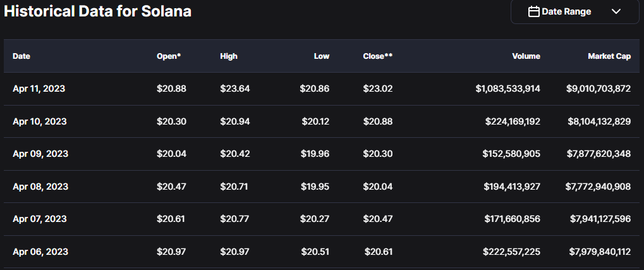Click the Apr 08, 2023 row date
The width and height of the screenshot is (644, 270).
(39, 187)
